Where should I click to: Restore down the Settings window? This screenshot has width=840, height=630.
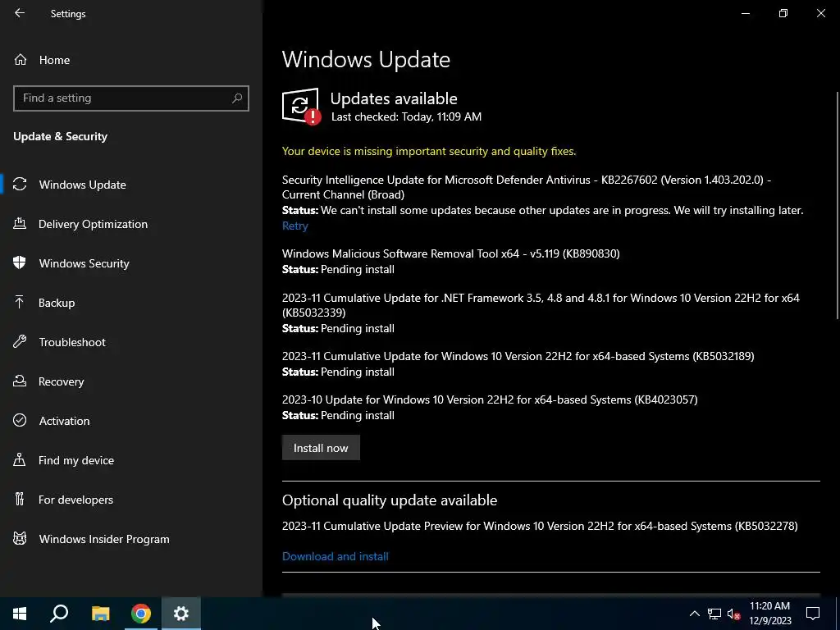[783, 13]
